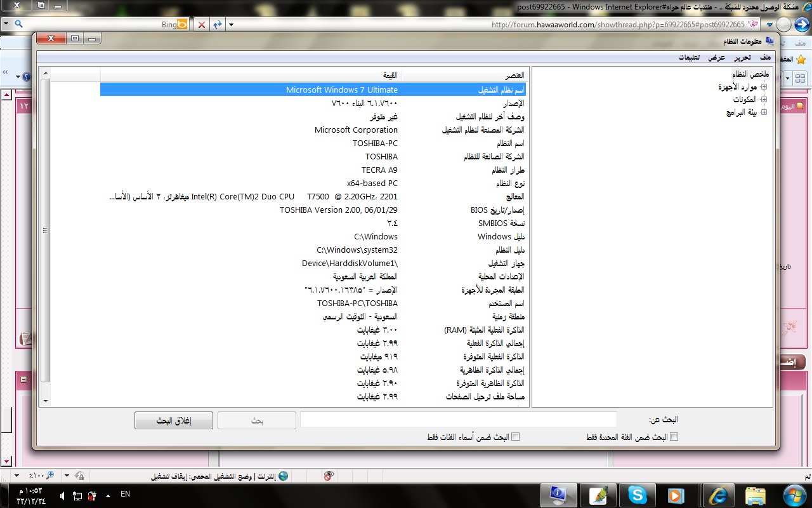Click the details list vertical scrollbar
812x508 pixels.
pos(45,237)
